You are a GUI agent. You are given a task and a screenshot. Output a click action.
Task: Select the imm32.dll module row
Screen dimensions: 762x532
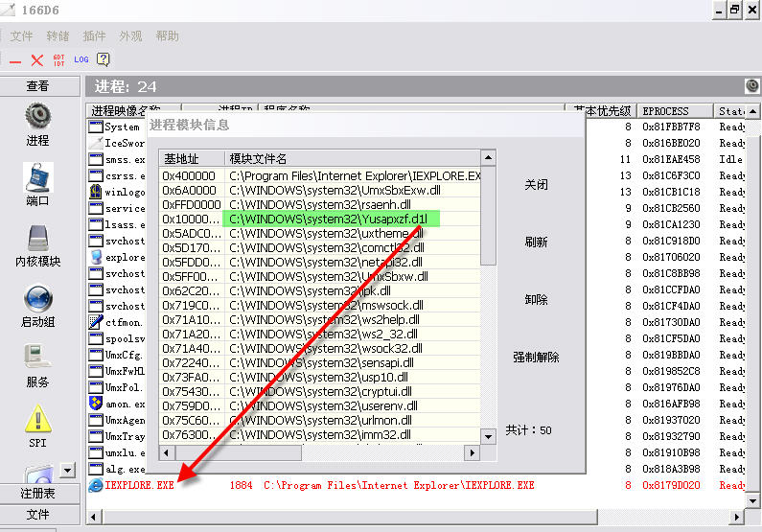coord(320,435)
